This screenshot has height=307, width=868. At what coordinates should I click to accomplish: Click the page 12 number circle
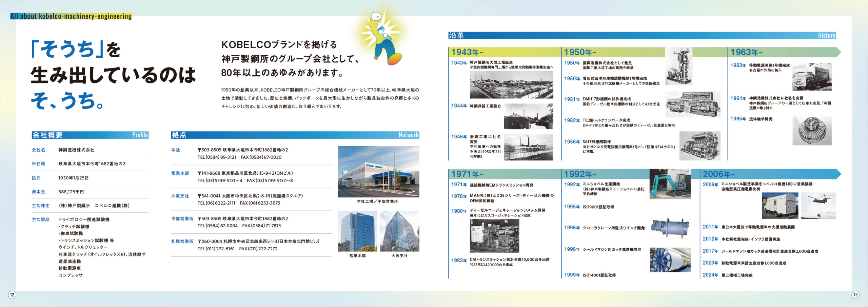12,294
